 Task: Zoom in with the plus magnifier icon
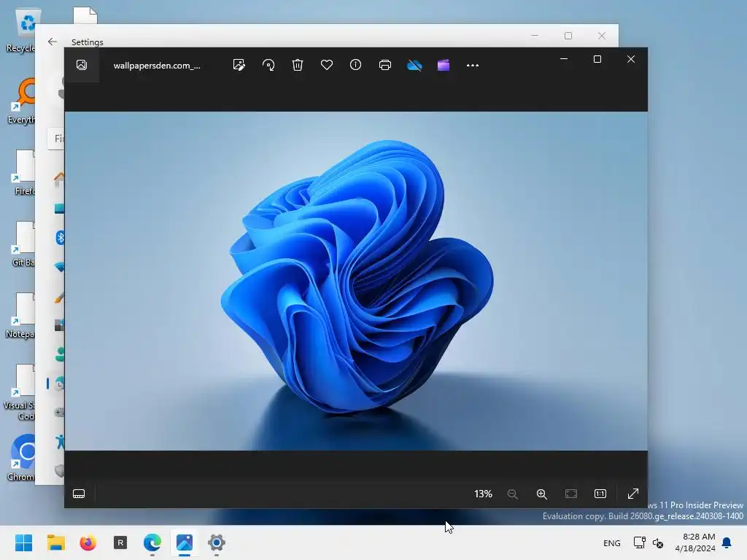(x=542, y=494)
